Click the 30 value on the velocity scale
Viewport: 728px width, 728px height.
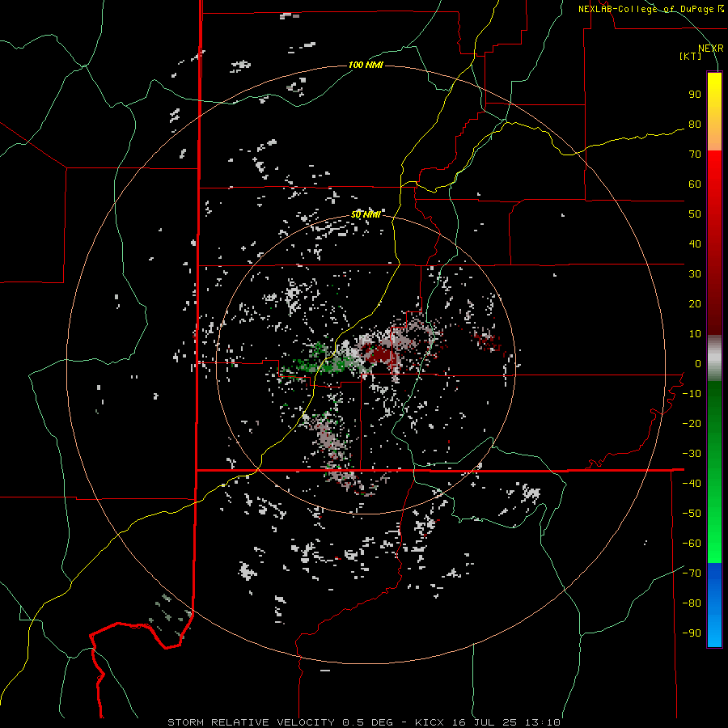695,274
